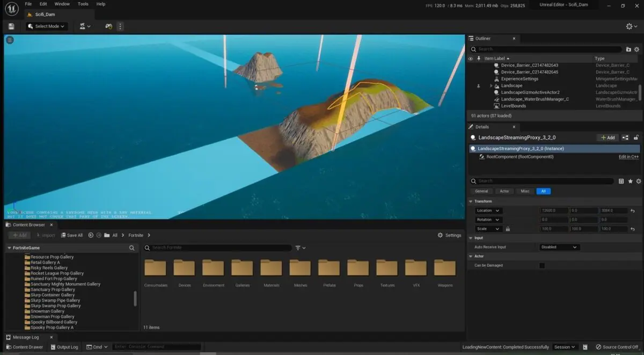Click the save level icon in toolbar
644x355 pixels.
(11, 26)
